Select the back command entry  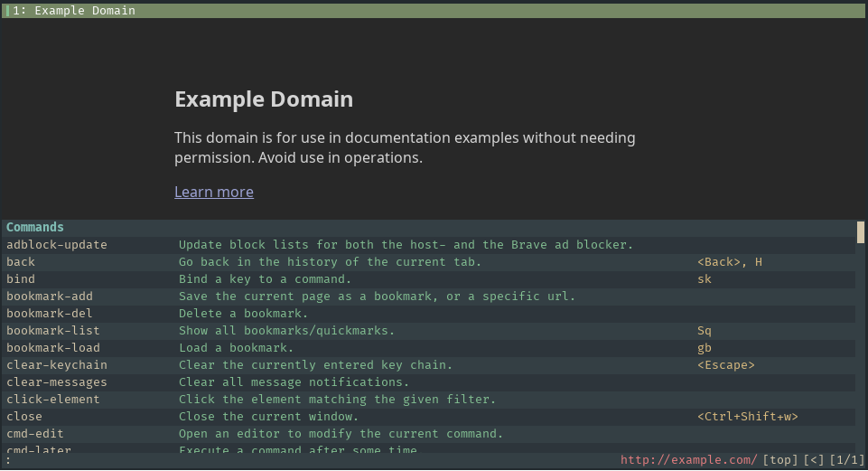click(21, 262)
